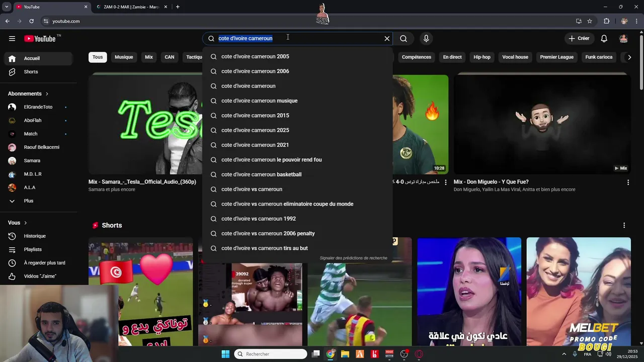The height and width of the screenshot is (362, 644).
Task: Choose suggestion cote d'ivoire cameroun 2005
Action: point(297,57)
